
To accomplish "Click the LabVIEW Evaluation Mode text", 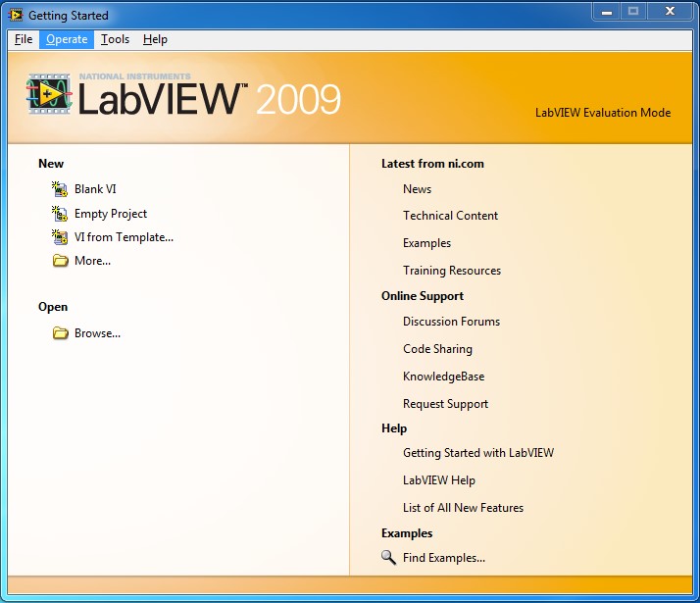I will tap(603, 113).
